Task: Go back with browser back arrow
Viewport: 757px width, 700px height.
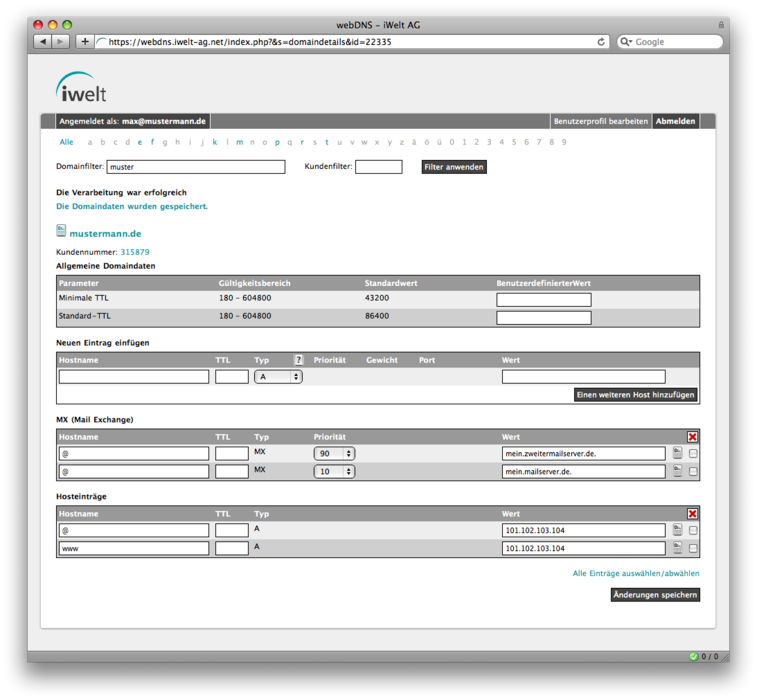Action: coord(43,42)
